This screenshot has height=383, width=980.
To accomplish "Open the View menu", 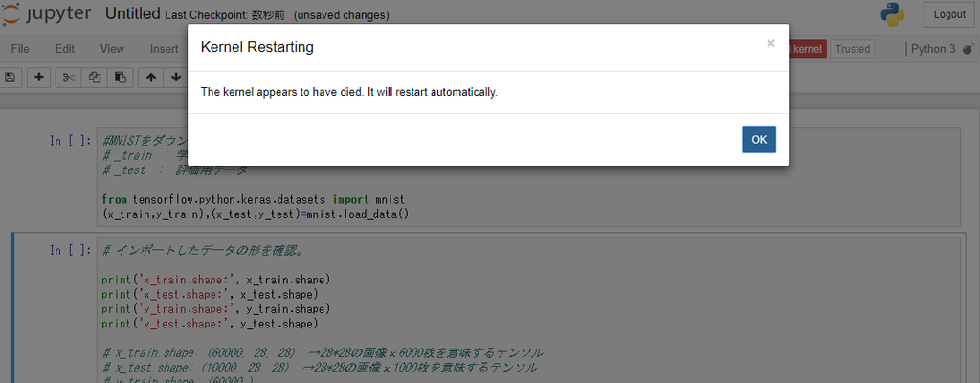I will pos(112,49).
